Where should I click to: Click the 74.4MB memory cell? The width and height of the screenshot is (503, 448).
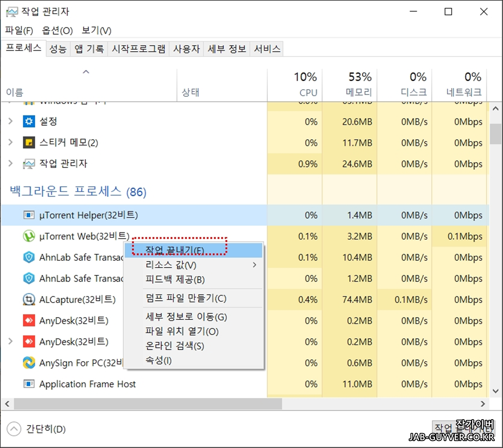(x=349, y=300)
